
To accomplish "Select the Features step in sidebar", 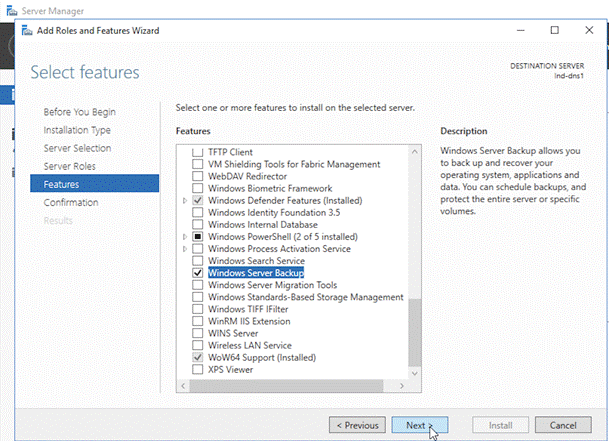I will tap(94, 184).
